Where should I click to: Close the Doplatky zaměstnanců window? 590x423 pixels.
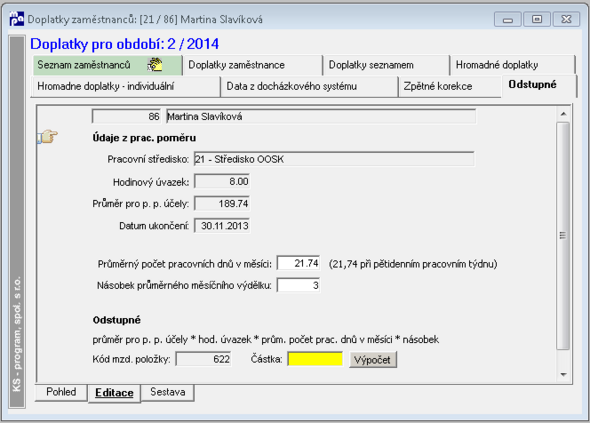(566, 19)
